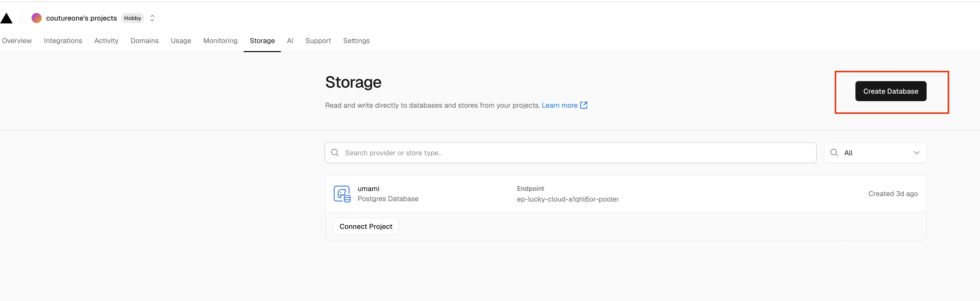Click the Connect Project button
The image size is (980, 301).
click(366, 227)
